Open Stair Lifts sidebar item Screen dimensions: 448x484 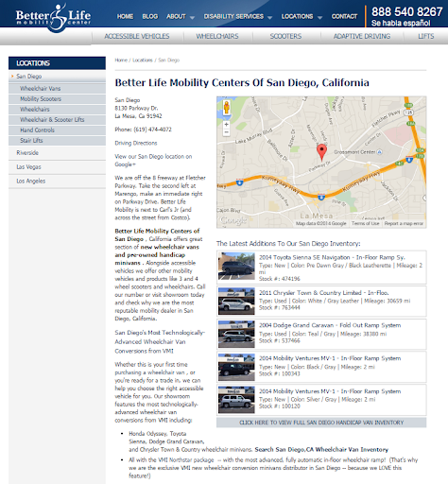point(57,141)
